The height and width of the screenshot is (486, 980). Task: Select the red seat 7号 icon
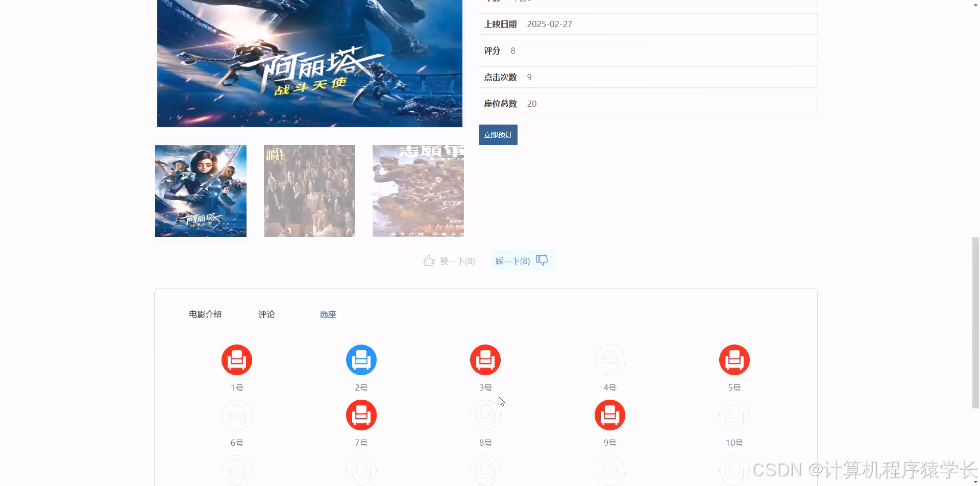point(361,415)
